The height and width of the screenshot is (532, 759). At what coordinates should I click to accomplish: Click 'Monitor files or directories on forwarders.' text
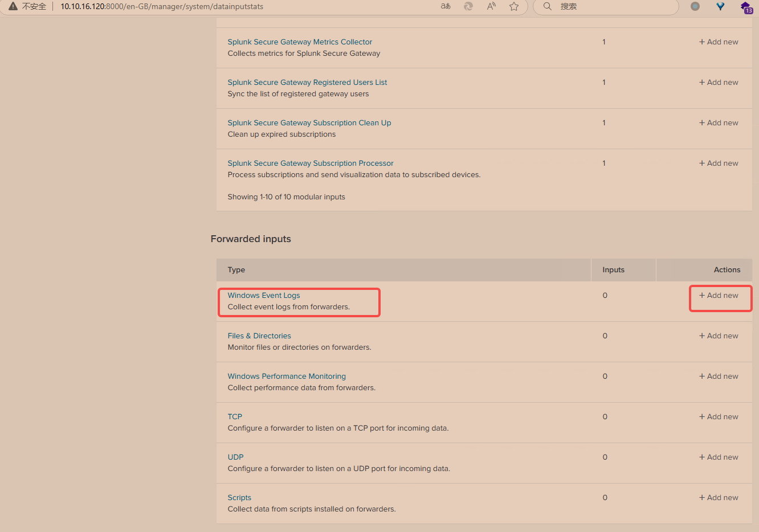[299, 347]
